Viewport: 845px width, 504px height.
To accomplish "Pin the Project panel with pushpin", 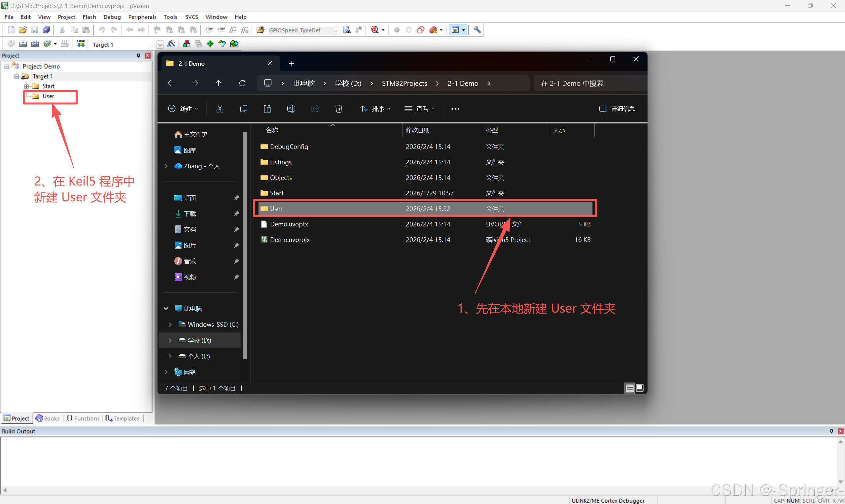I will coord(138,55).
